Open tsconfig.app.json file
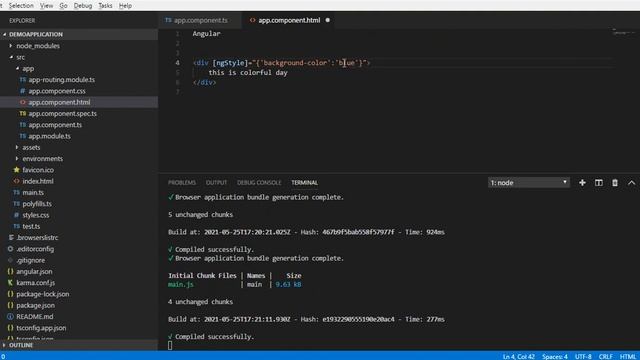 pos(79,328)
